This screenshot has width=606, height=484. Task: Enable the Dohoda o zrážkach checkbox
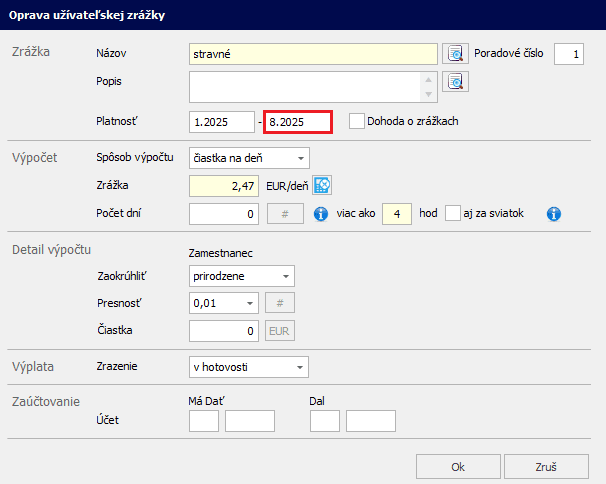[x=357, y=122]
